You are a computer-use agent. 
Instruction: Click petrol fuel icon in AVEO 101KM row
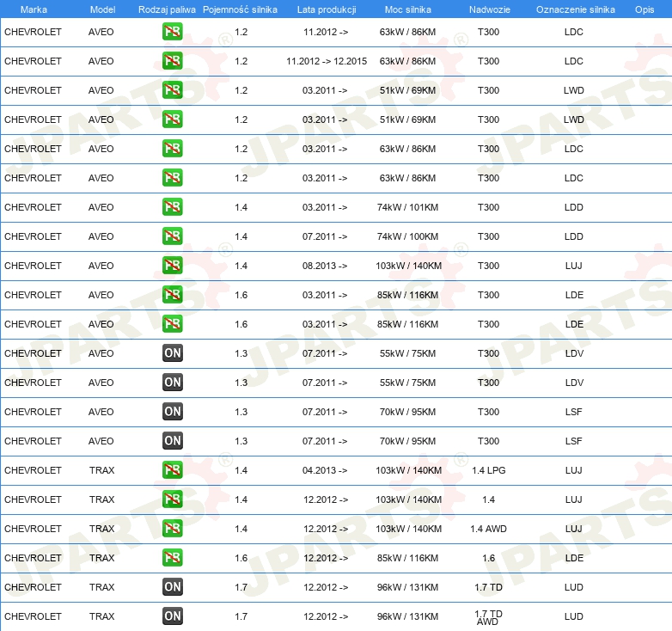click(x=173, y=207)
